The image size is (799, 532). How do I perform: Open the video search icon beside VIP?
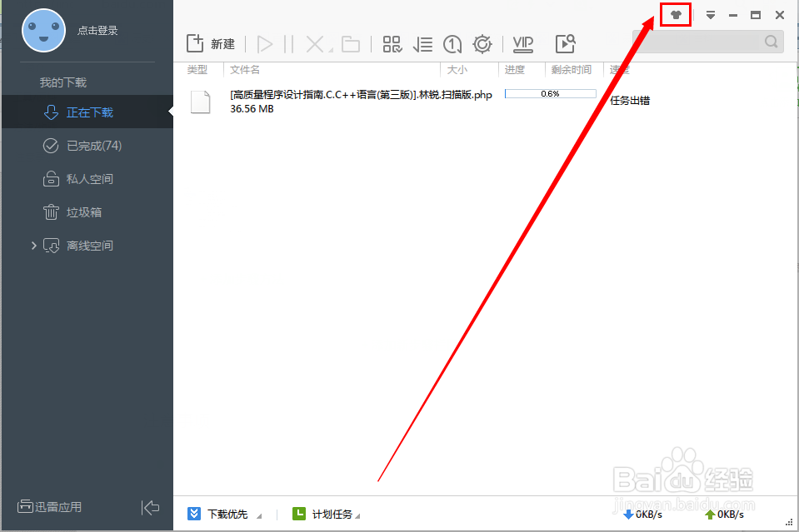pyautogui.click(x=566, y=42)
